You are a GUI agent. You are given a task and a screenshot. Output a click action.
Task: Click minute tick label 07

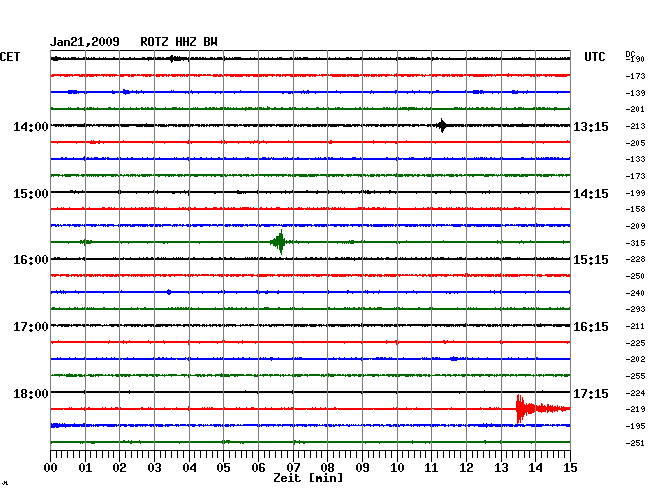coord(293,467)
